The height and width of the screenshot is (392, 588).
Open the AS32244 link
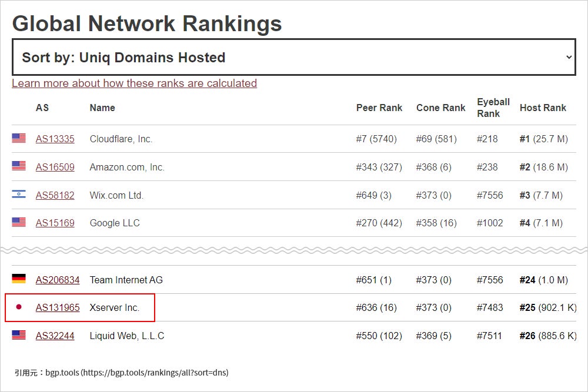coord(55,336)
